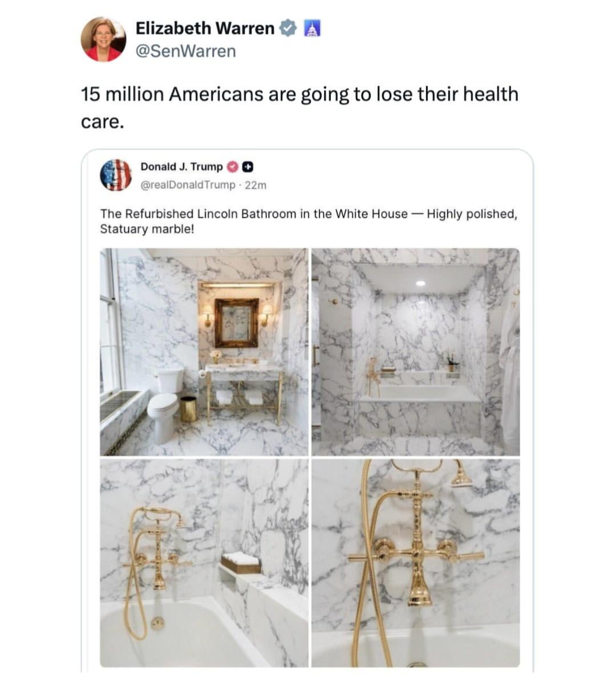Click the blue verified checkmark badge
616x691 pixels.
[x=289, y=28]
